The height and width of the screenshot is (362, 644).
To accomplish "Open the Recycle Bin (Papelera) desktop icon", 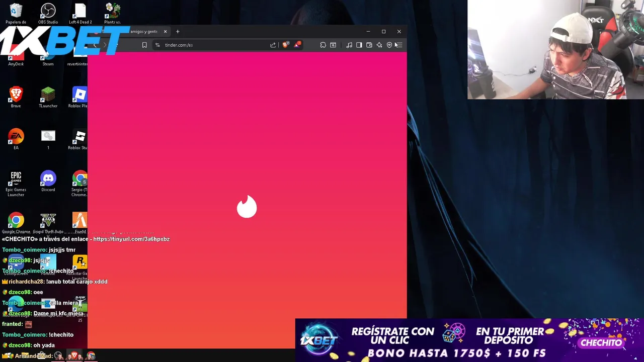I will coord(16,13).
